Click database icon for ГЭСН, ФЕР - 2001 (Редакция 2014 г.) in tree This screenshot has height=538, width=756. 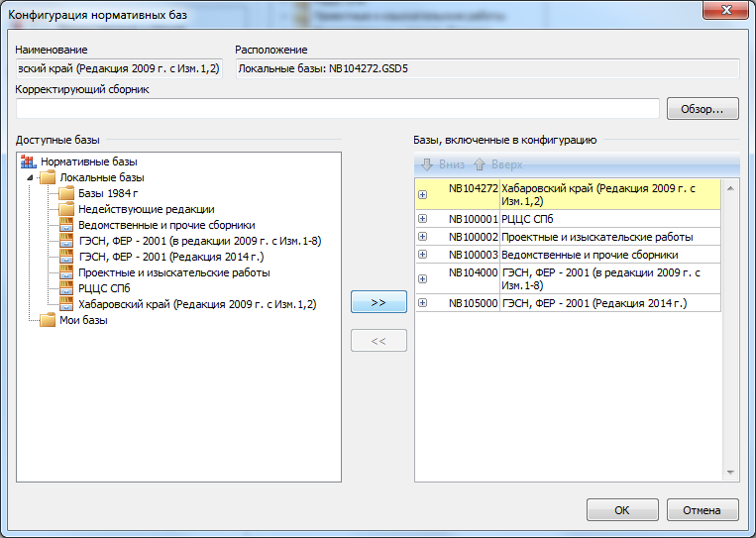click(66, 257)
